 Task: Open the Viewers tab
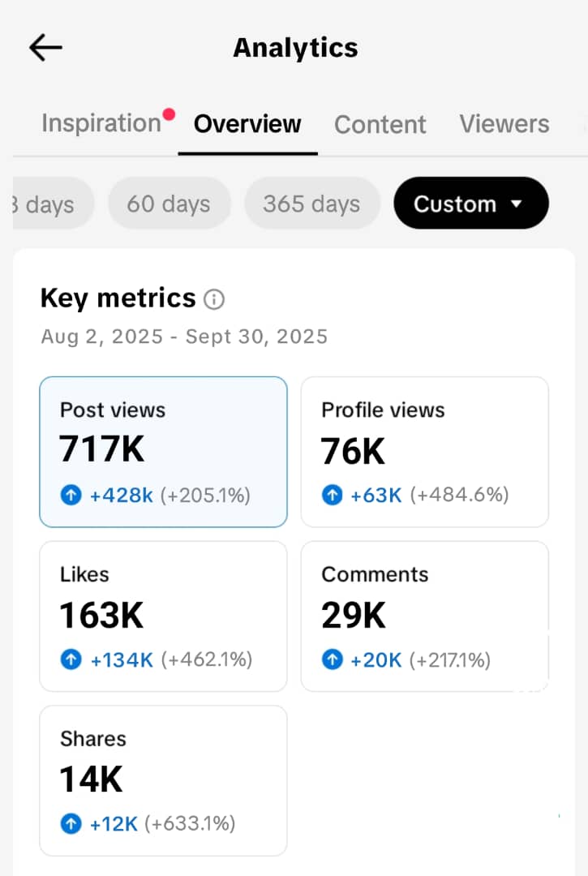[504, 124]
